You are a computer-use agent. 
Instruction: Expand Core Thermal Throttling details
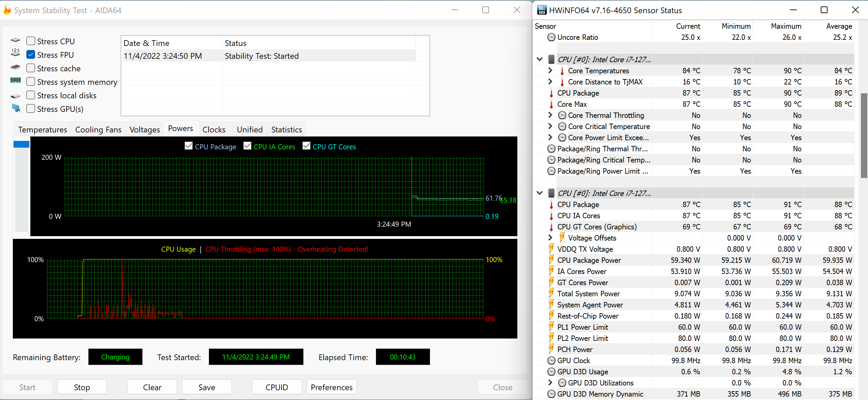(550, 115)
